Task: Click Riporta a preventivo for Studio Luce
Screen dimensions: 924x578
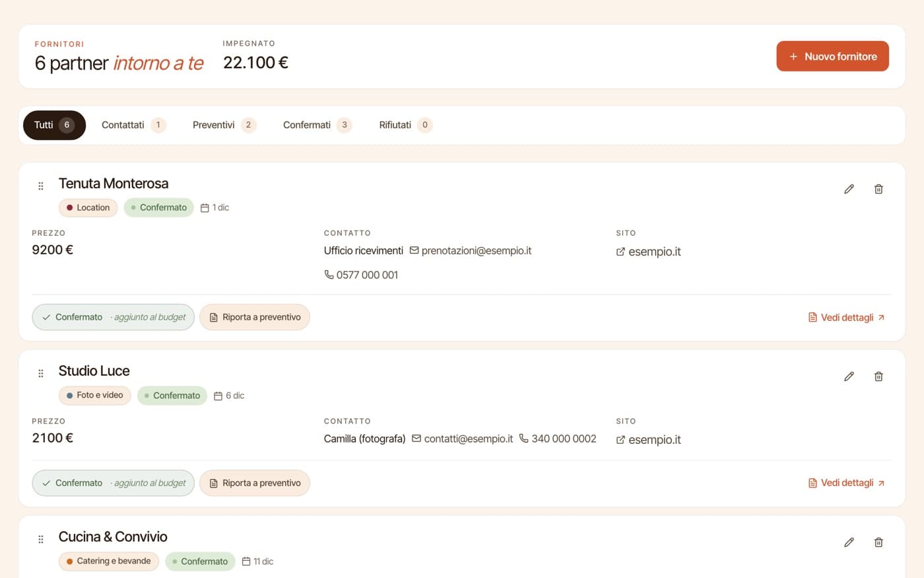Action: click(255, 483)
